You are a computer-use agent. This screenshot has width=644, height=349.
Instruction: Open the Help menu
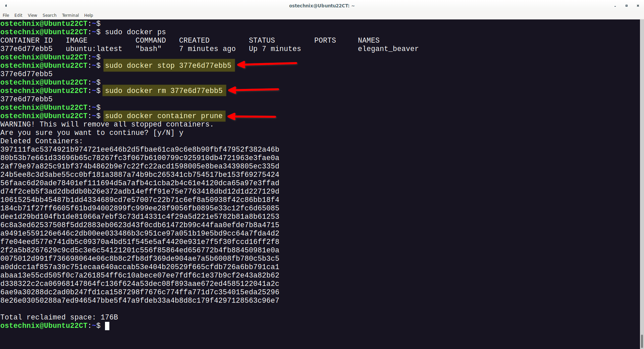click(89, 15)
